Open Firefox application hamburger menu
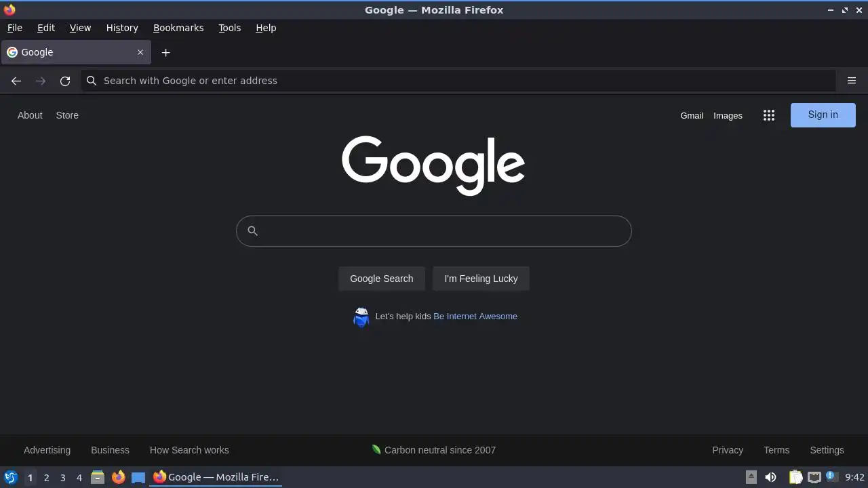Image resolution: width=868 pixels, height=488 pixels. [852, 81]
